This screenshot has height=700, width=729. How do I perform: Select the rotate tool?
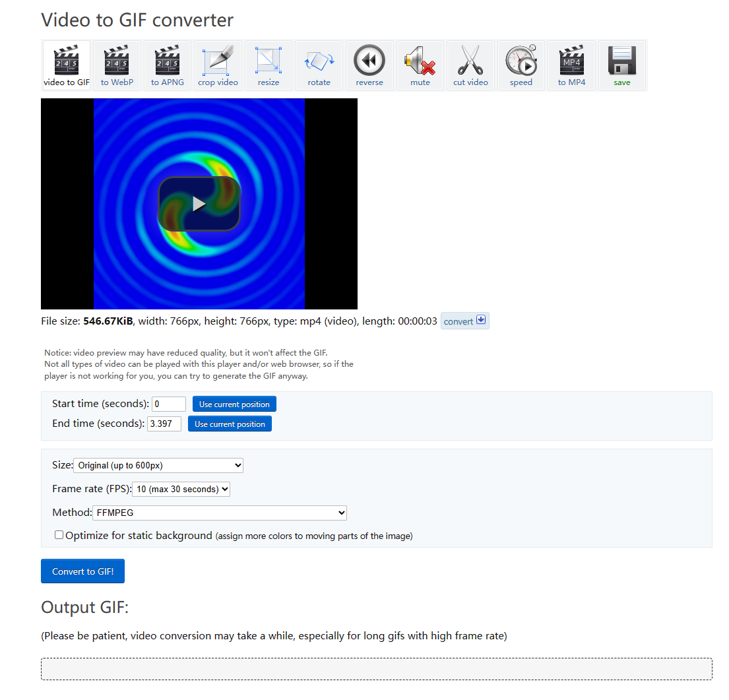pyautogui.click(x=319, y=65)
